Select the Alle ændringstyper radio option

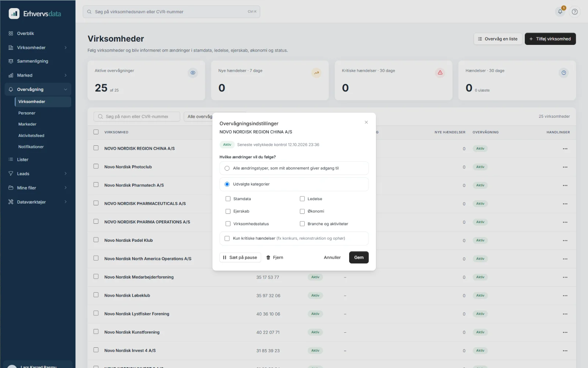(227, 168)
